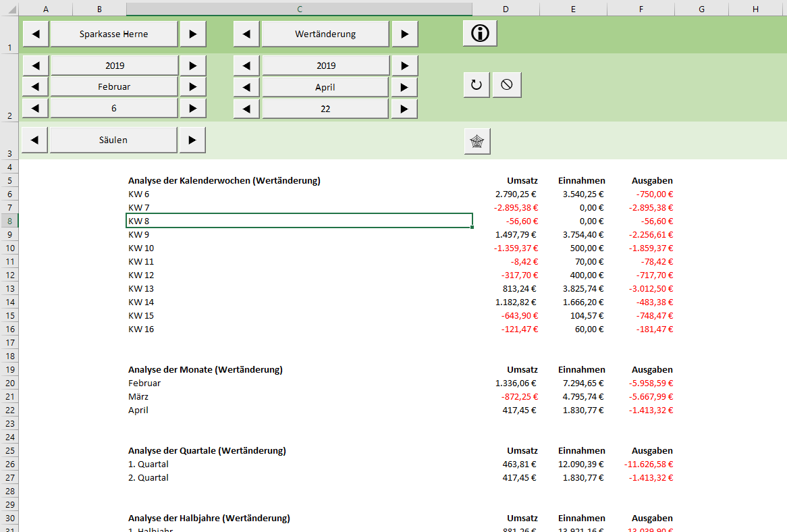The height and width of the screenshot is (532, 787).
Task: Click the left arrow beside April selector
Action: pos(246,87)
